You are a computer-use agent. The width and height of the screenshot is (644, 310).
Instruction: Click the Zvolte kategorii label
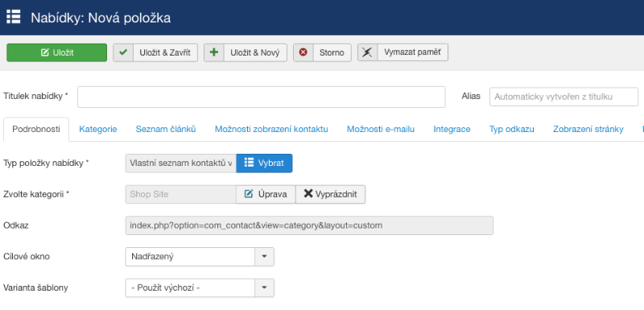(x=36, y=194)
